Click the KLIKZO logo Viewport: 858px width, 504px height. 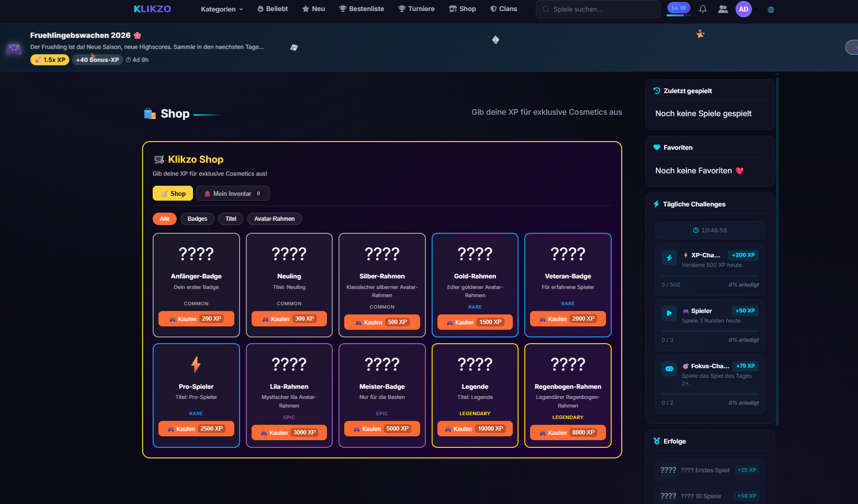coord(152,9)
